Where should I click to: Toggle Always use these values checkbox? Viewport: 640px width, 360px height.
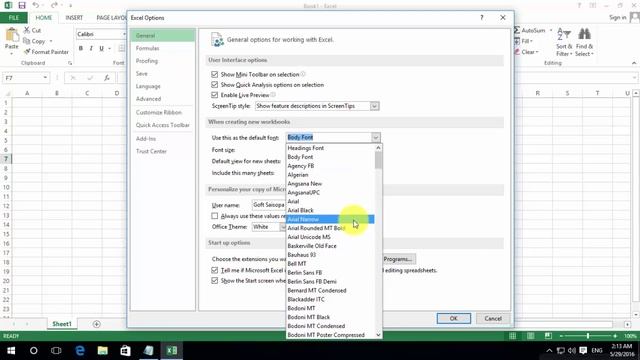click(215, 216)
